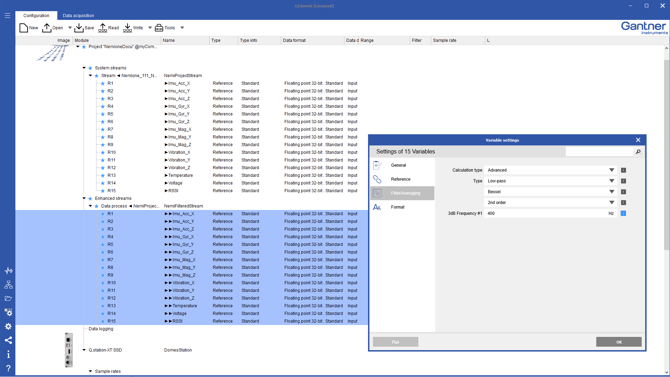Click the signal waveform icon in sidebar
The width and height of the screenshot is (670, 377).
point(8,271)
